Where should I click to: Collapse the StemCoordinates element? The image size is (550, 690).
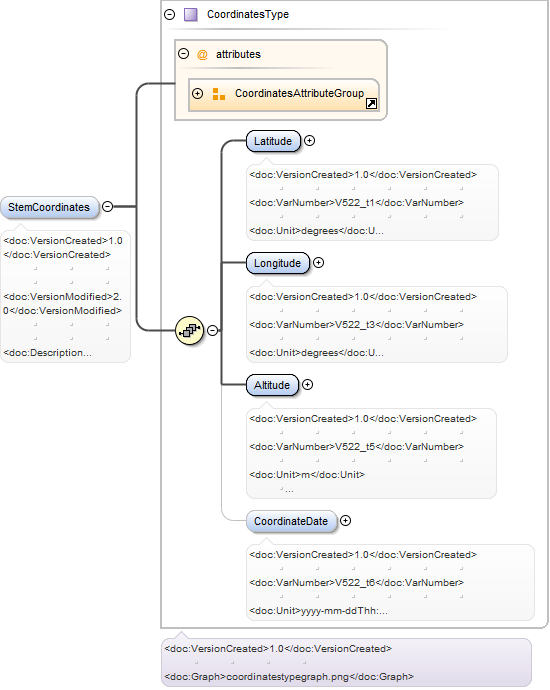107,206
